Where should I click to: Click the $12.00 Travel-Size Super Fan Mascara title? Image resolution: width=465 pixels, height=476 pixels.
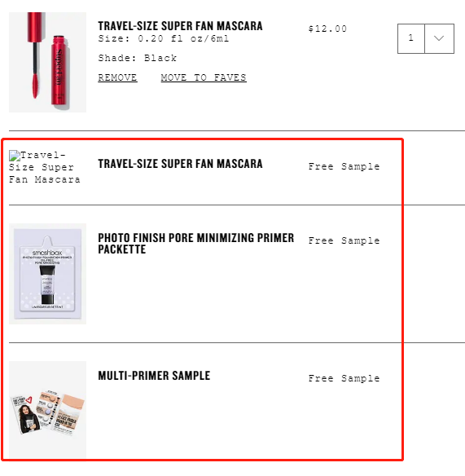click(x=180, y=26)
